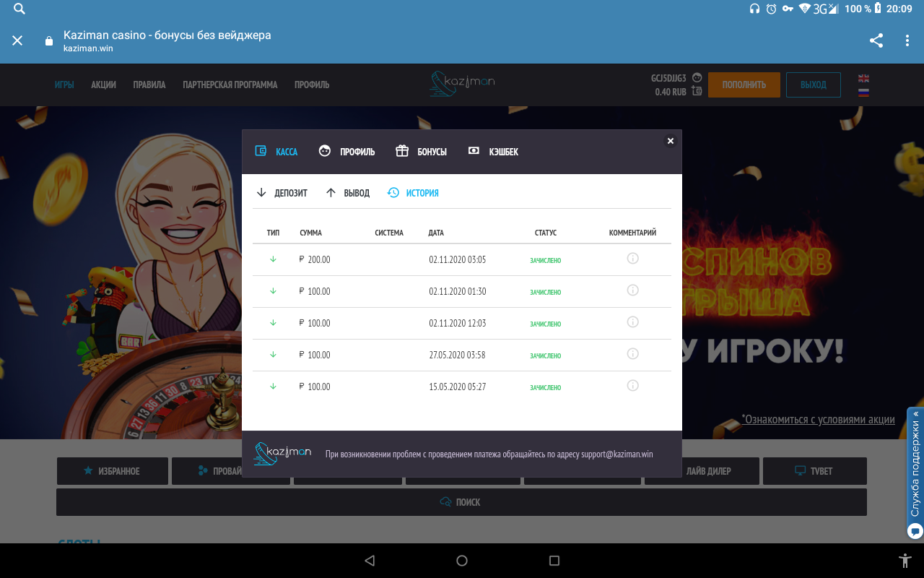Open the support chat bubble icon
Screen dimensions: 924x578
coord(915,530)
